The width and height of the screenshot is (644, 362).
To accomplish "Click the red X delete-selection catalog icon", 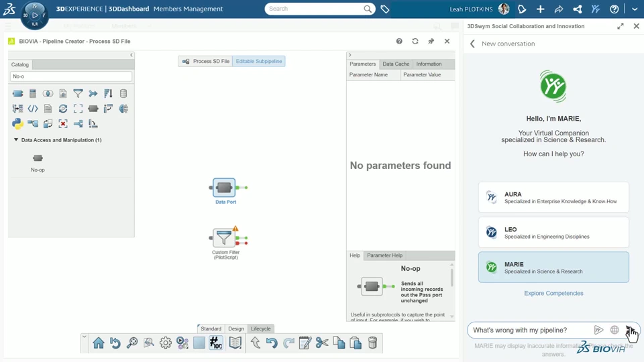I will click(63, 123).
